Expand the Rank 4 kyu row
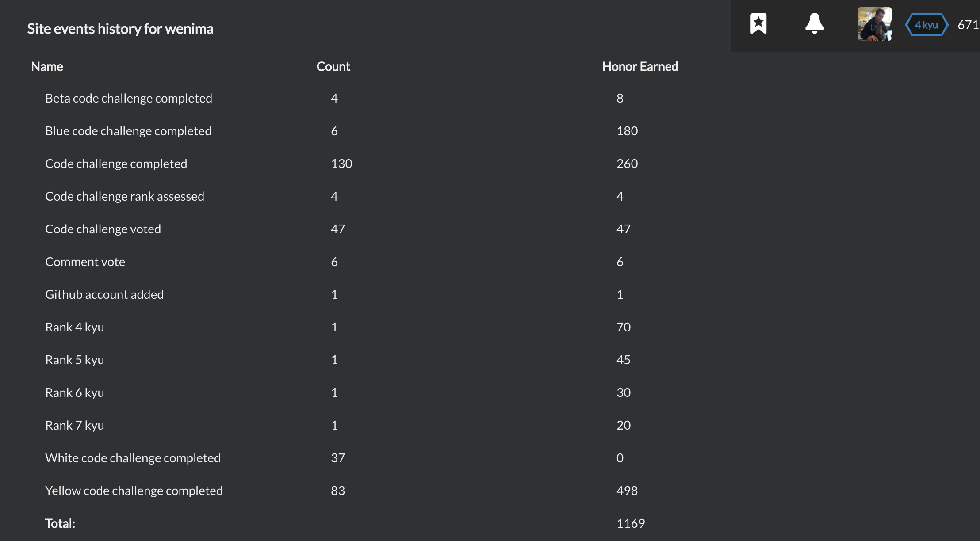The width and height of the screenshot is (980, 541). [x=75, y=327]
